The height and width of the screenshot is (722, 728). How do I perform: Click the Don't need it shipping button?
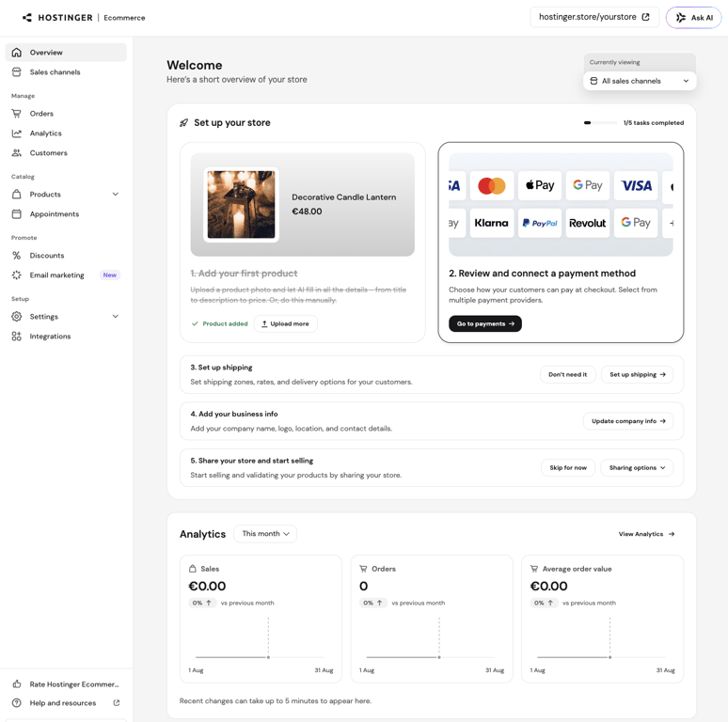pos(568,374)
